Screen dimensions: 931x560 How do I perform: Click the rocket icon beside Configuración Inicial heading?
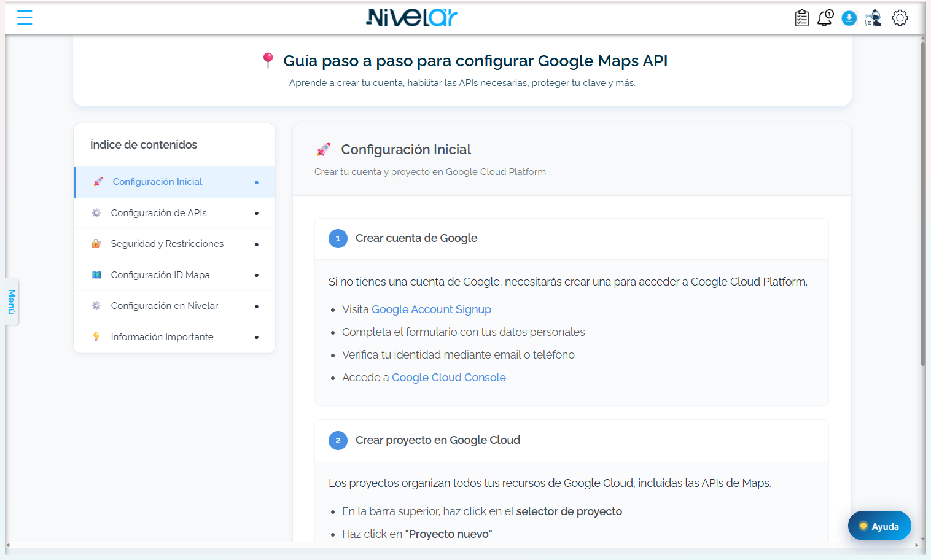324,149
